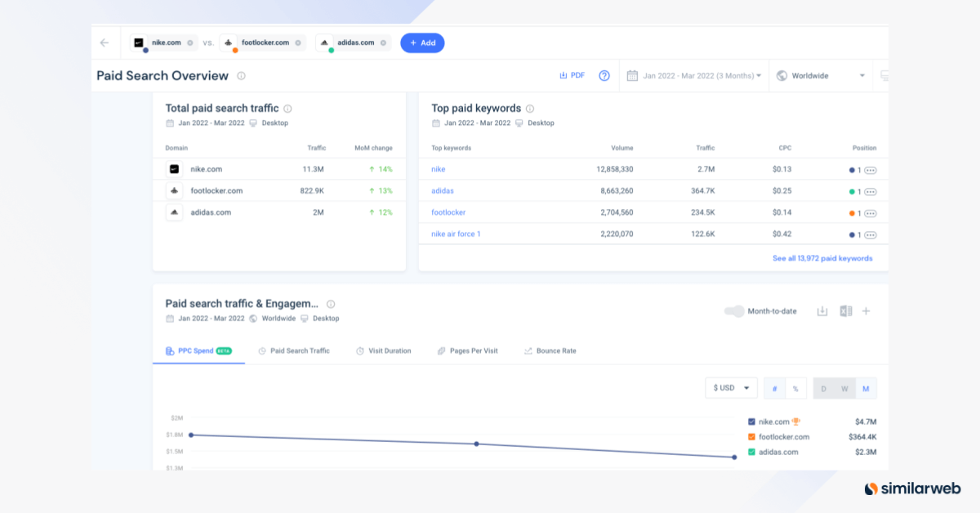Select daily D granularity
The width and height of the screenshot is (980, 513).
[824, 388]
